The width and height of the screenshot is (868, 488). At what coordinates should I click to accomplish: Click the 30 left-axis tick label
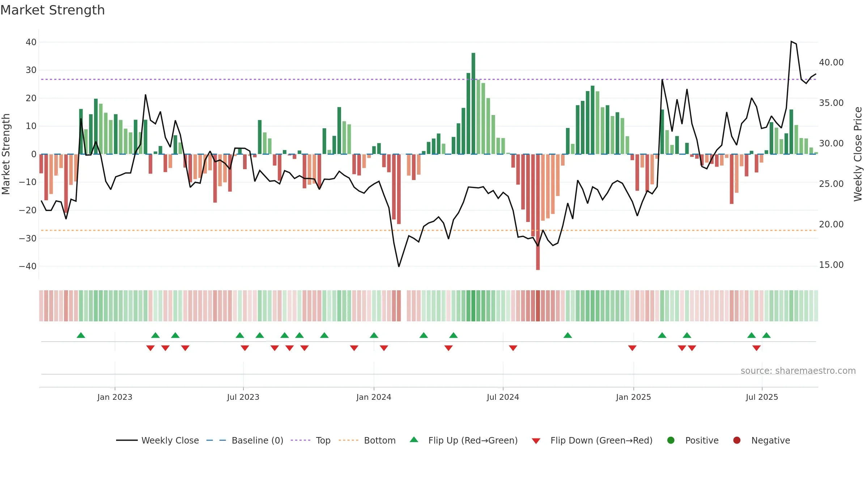[31, 70]
